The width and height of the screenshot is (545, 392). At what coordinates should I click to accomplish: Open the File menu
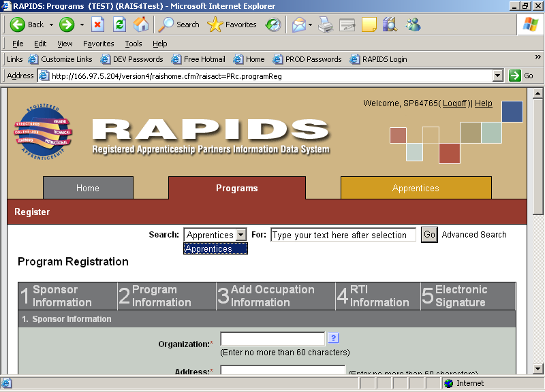coord(18,44)
